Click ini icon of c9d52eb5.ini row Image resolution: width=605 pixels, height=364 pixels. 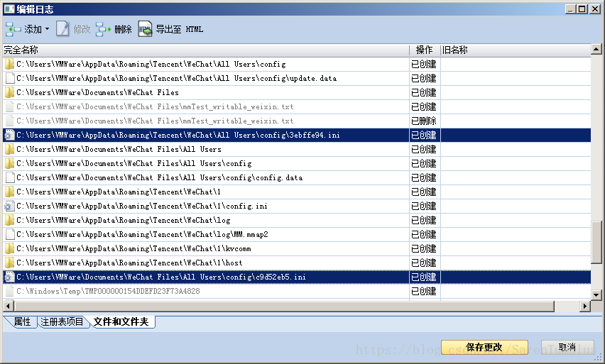(9, 277)
